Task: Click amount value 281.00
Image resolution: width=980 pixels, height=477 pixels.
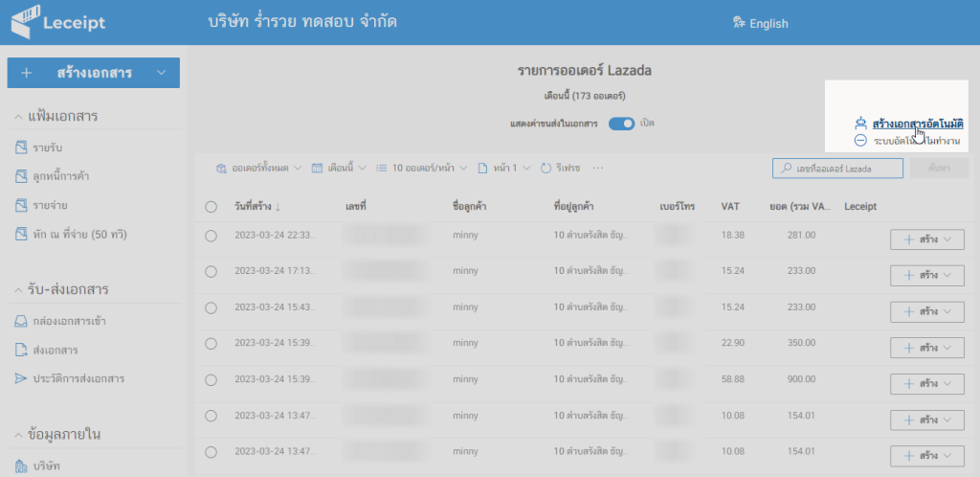Action: coord(801,235)
